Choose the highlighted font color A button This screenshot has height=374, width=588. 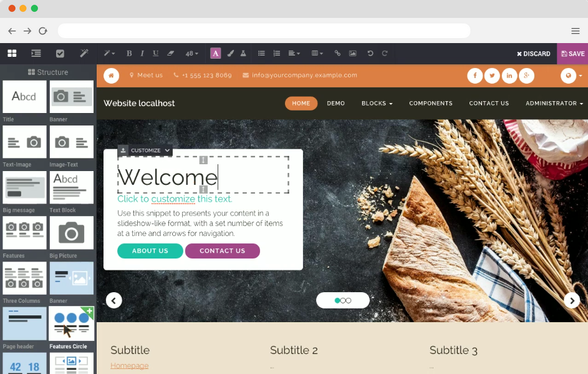(x=215, y=53)
